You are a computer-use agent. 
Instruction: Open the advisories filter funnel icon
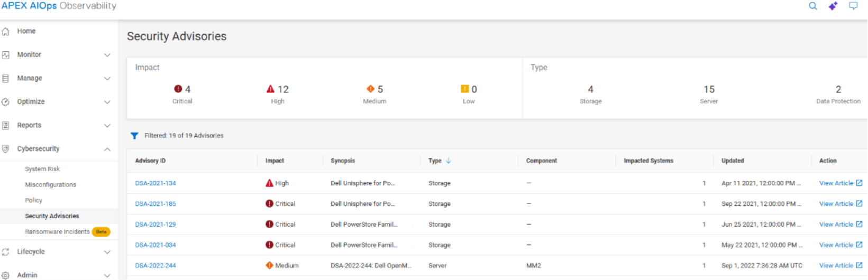point(134,136)
